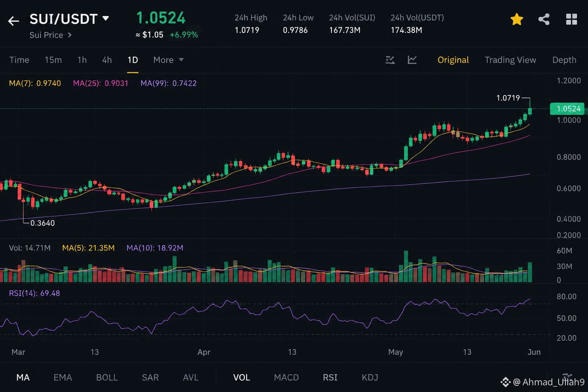Click the MA(25): 0.9031 label
588x392 pixels.
[101, 83]
